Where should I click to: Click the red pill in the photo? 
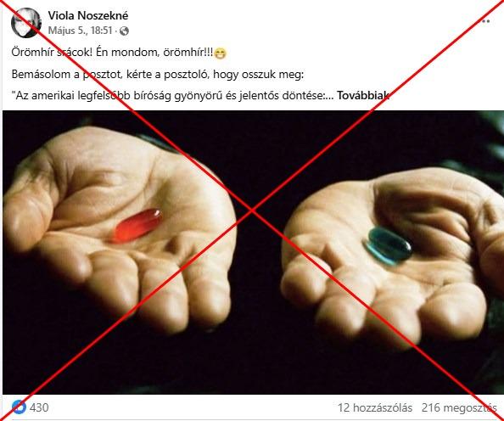click(x=137, y=225)
